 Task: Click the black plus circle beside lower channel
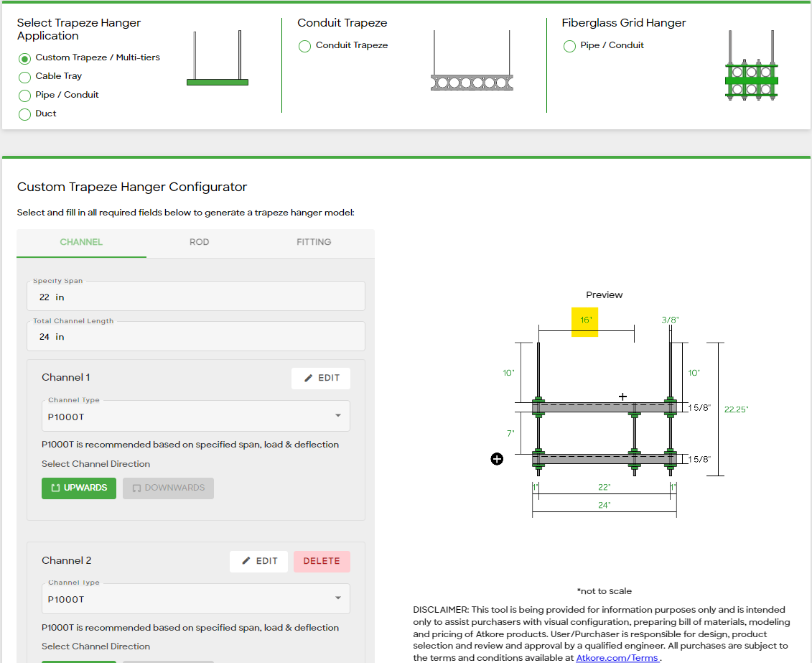pos(497,459)
